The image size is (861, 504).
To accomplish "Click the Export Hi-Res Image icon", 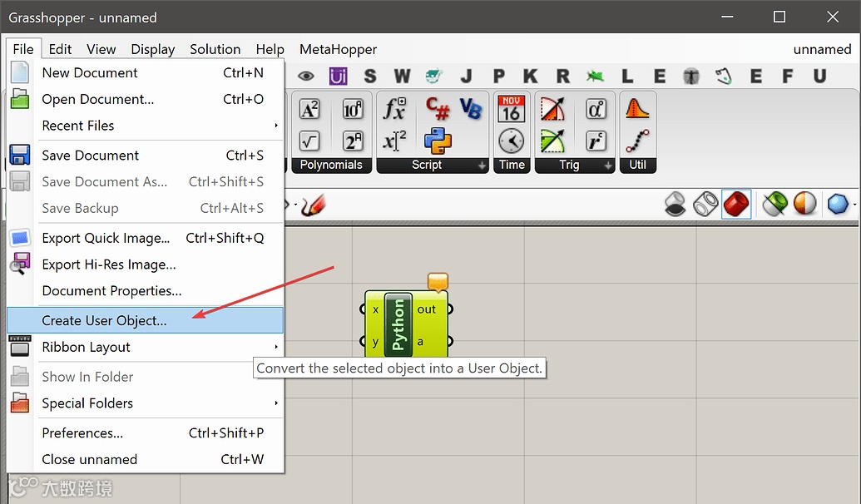I will [20, 264].
